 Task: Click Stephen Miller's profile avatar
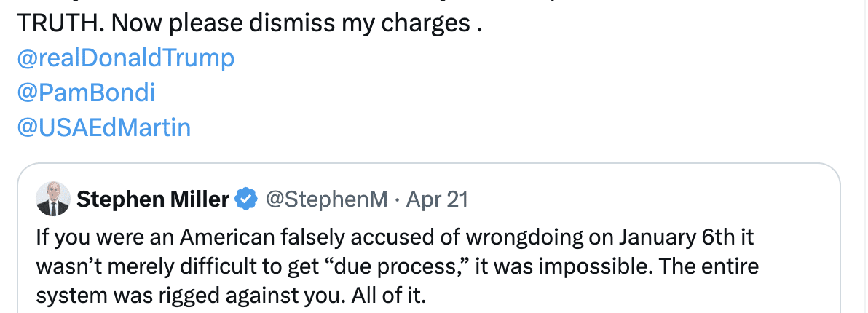(x=53, y=199)
